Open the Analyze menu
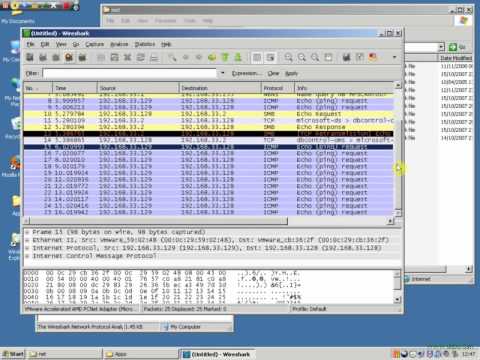 click(x=119, y=44)
